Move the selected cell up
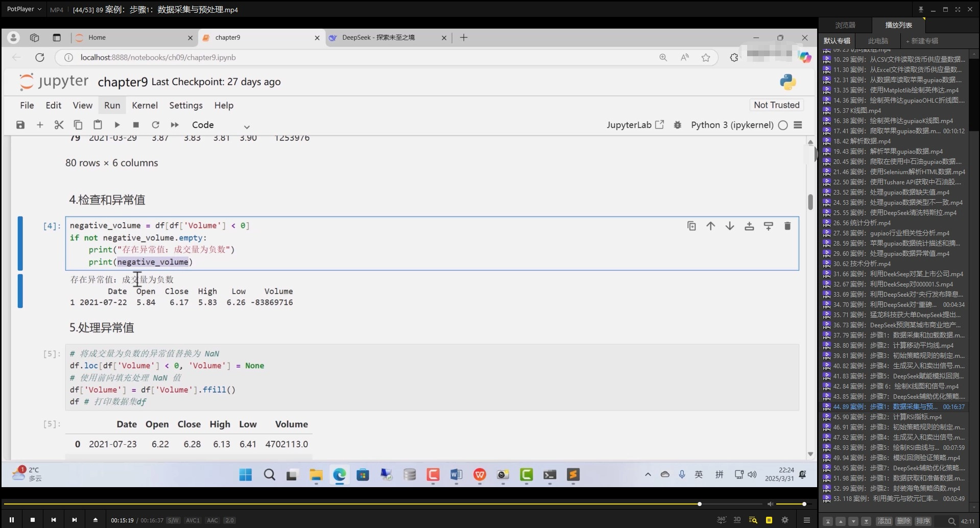The width and height of the screenshot is (980, 528). pos(710,226)
